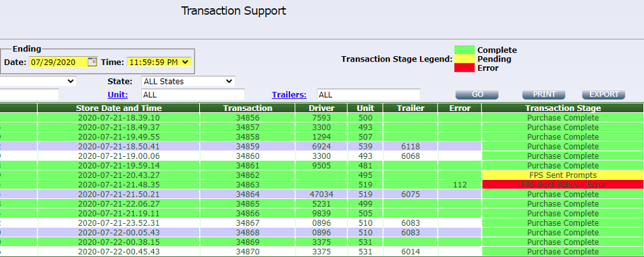Select transaction number 34864

coord(248,194)
